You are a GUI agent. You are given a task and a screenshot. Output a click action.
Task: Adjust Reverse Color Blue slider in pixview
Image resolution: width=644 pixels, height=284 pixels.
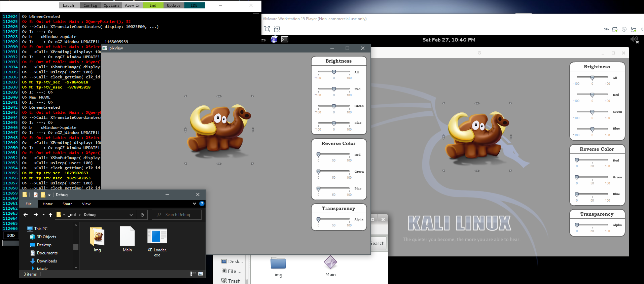[334, 188]
